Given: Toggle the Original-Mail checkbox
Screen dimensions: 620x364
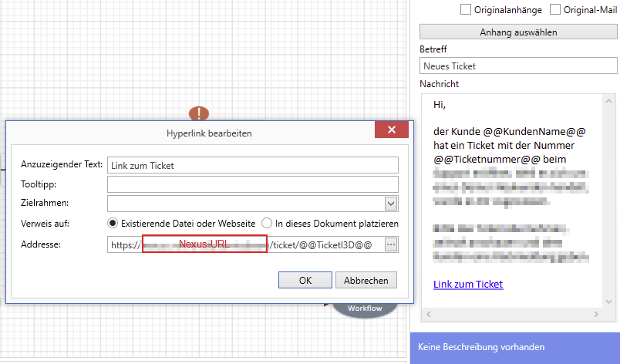Looking at the screenshot, I should [x=555, y=10].
